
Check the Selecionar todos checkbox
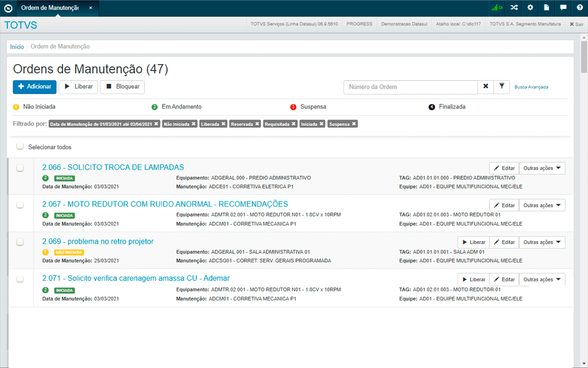pos(20,146)
